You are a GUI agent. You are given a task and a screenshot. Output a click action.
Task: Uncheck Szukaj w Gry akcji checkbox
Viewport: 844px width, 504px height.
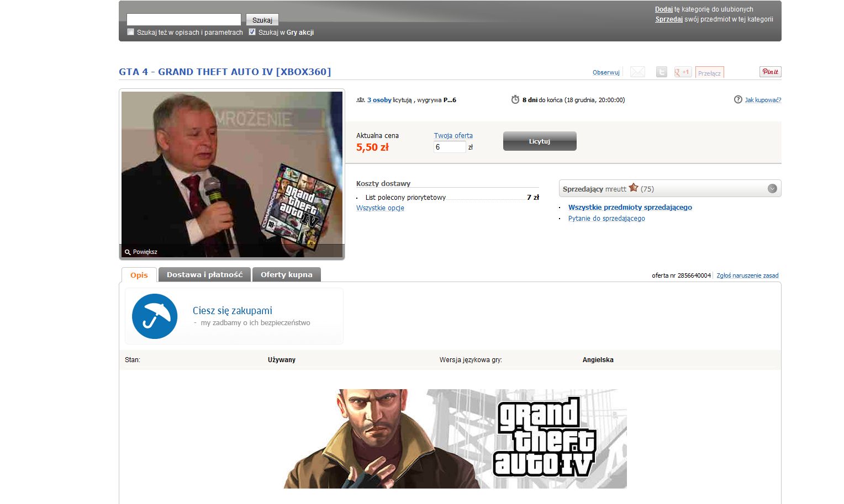click(x=252, y=32)
